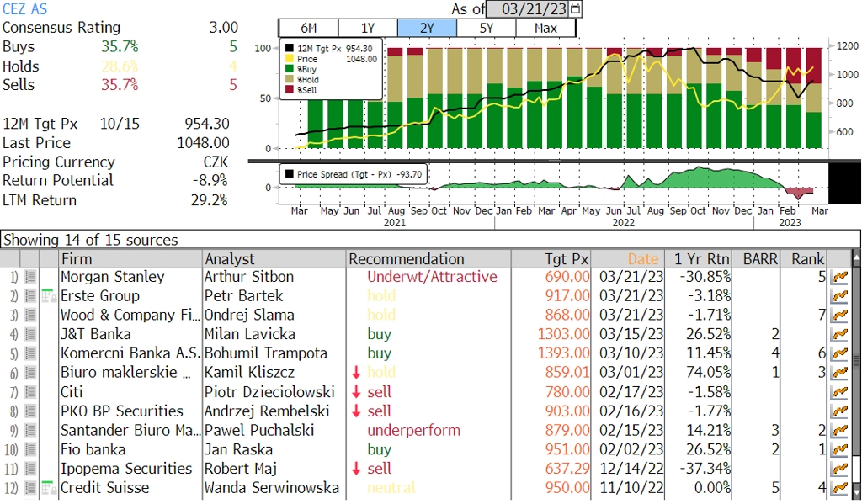Open the report icon for Komercni Banka row
The image size is (862, 504).
[x=30, y=353]
